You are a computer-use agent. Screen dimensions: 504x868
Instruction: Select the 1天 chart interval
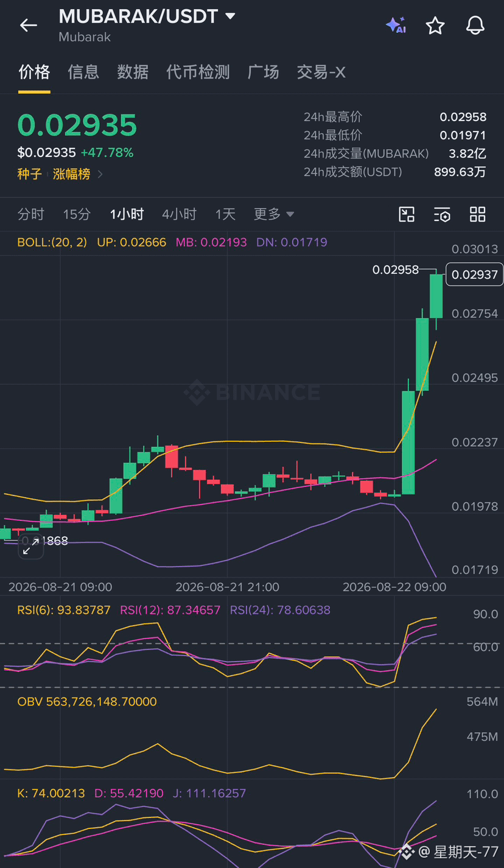(225, 214)
